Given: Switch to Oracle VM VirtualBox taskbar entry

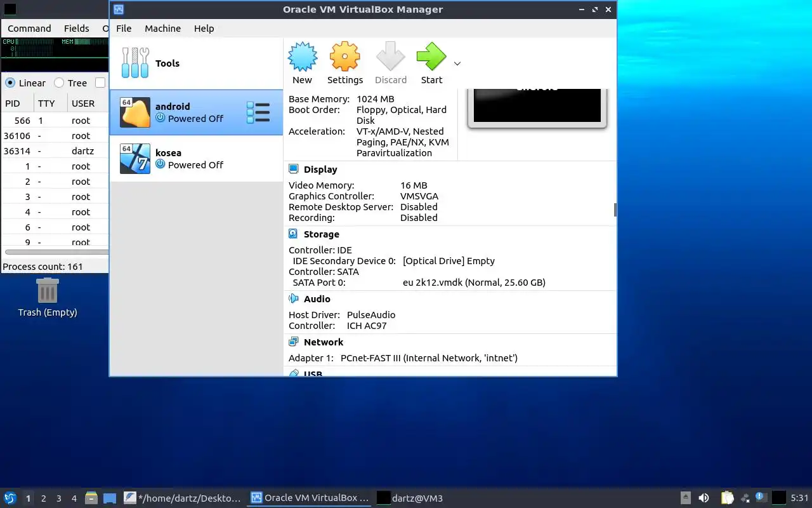Looking at the screenshot, I should (310, 498).
